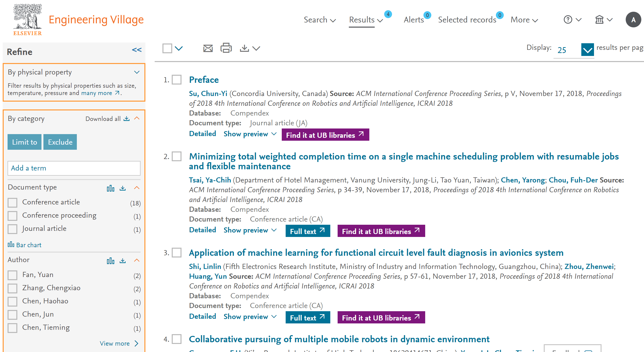Open Document type bar chart icon
This screenshot has height=352, width=644.
tap(110, 188)
